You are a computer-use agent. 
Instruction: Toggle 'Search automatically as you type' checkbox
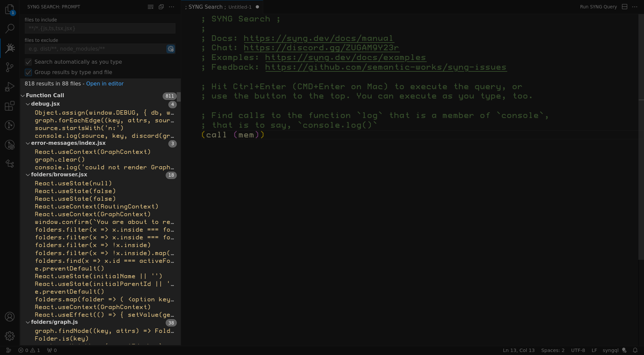tap(29, 62)
